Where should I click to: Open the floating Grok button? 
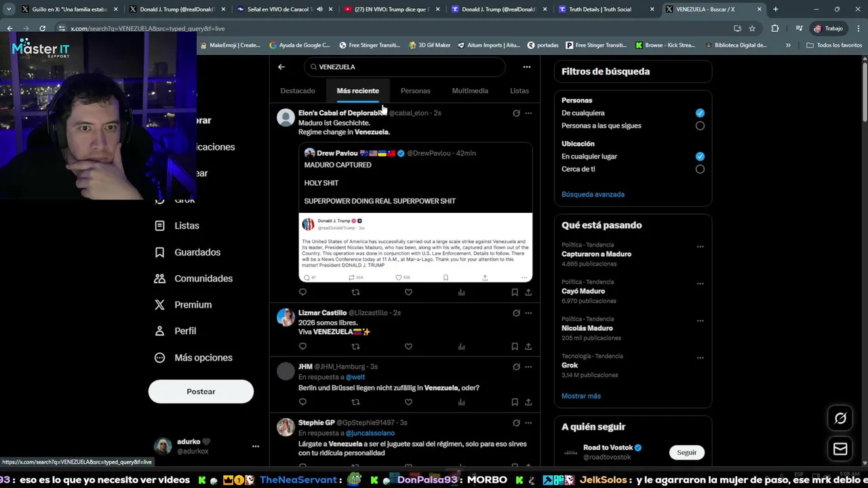(840, 418)
